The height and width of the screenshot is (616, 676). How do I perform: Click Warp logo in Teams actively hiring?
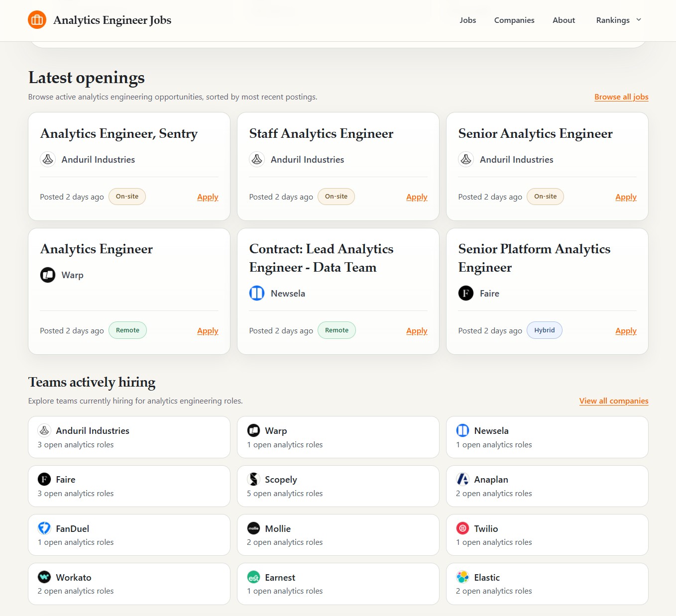253,430
